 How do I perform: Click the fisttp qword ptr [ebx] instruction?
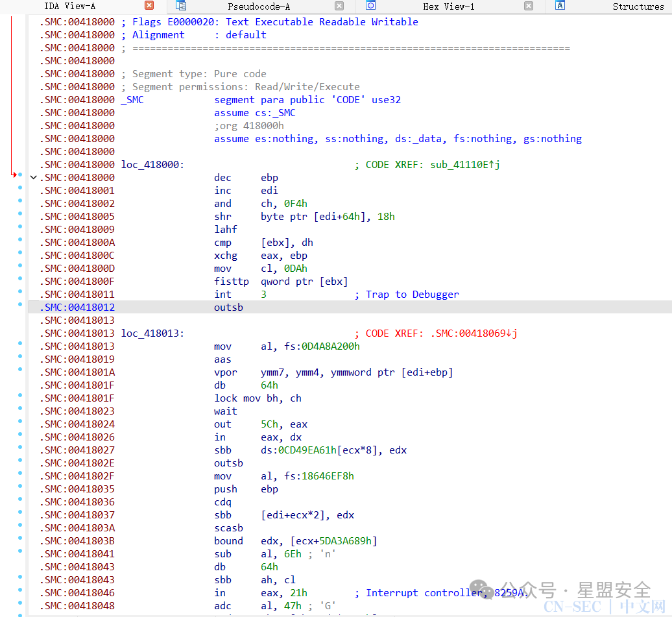(281, 282)
